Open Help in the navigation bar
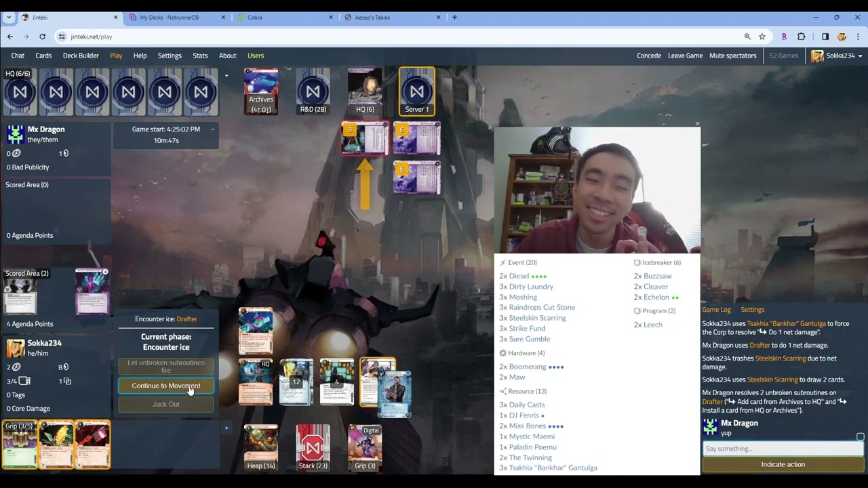Image resolution: width=868 pixels, height=488 pixels. click(x=140, y=56)
